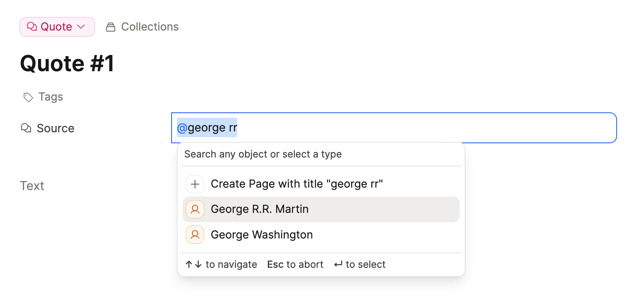Click the Quote #1 page title
The image size is (644, 302).
point(67,64)
